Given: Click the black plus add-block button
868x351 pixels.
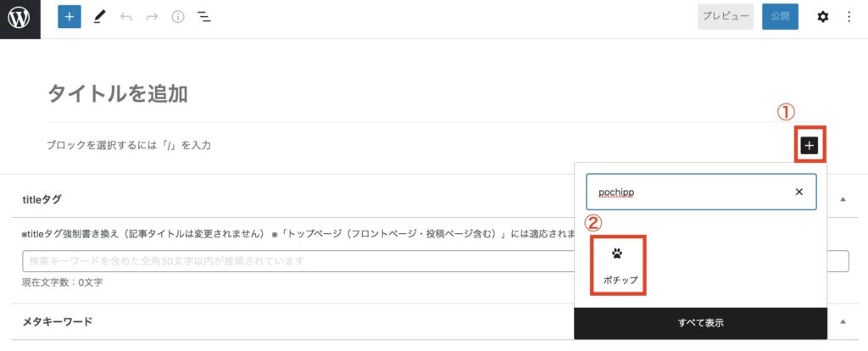Looking at the screenshot, I should (x=810, y=145).
